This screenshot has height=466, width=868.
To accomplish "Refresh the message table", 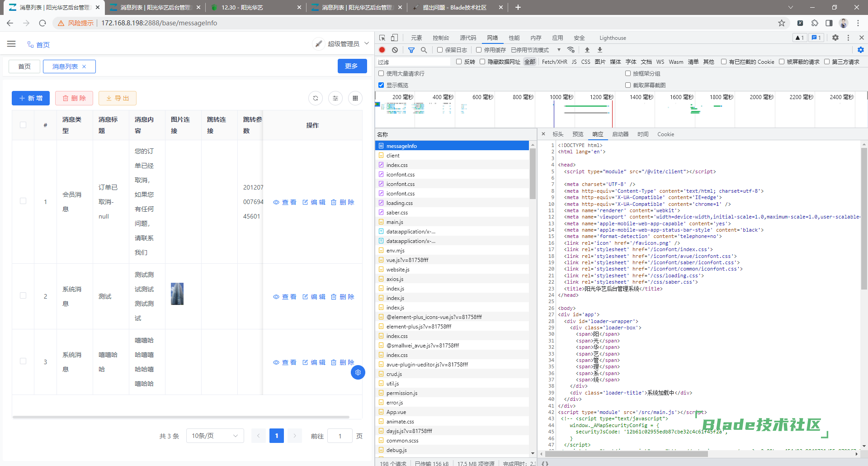I will point(316,98).
